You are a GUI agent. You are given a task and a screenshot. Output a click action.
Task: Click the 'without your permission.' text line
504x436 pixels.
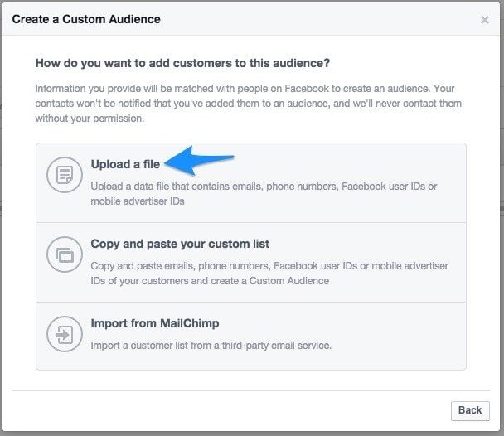[90, 119]
